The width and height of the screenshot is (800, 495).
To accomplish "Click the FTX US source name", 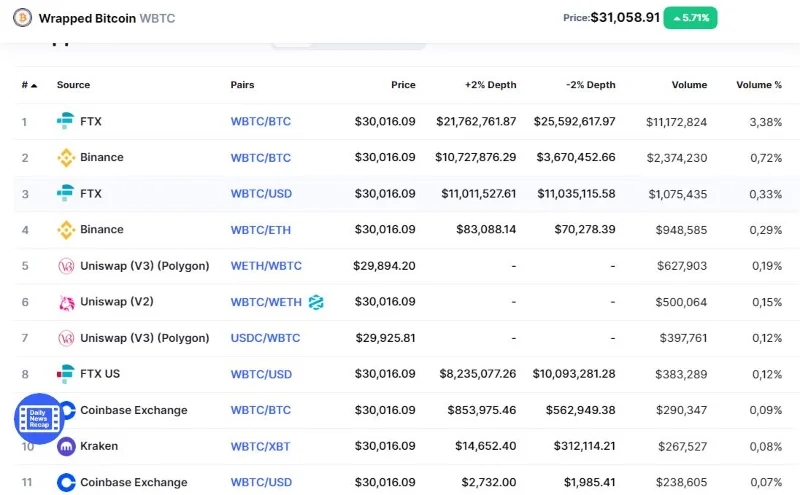I will 100,374.
